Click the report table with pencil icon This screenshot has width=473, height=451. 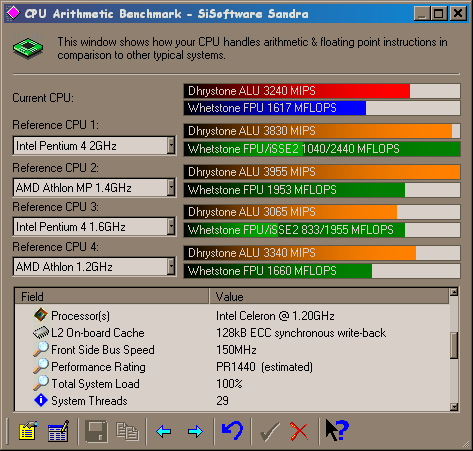pos(59,432)
